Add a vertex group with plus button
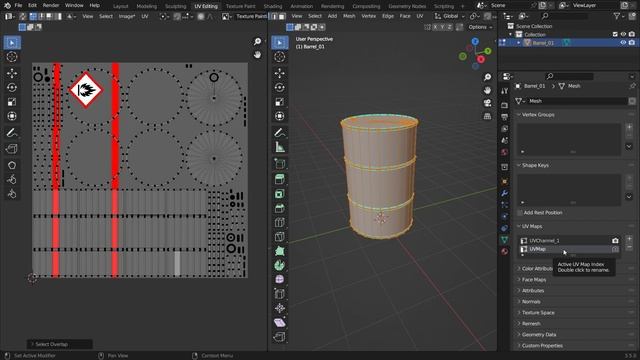The width and height of the screenshot is (640, 360). point(629,127)
